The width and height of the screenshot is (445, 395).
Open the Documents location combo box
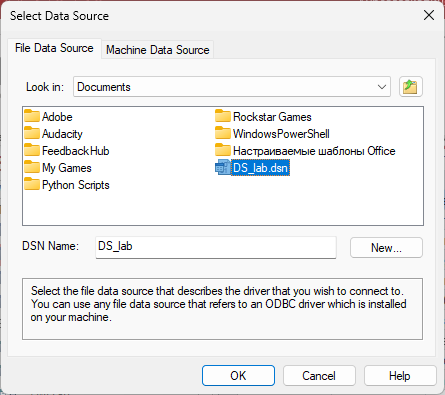point(232,87)
